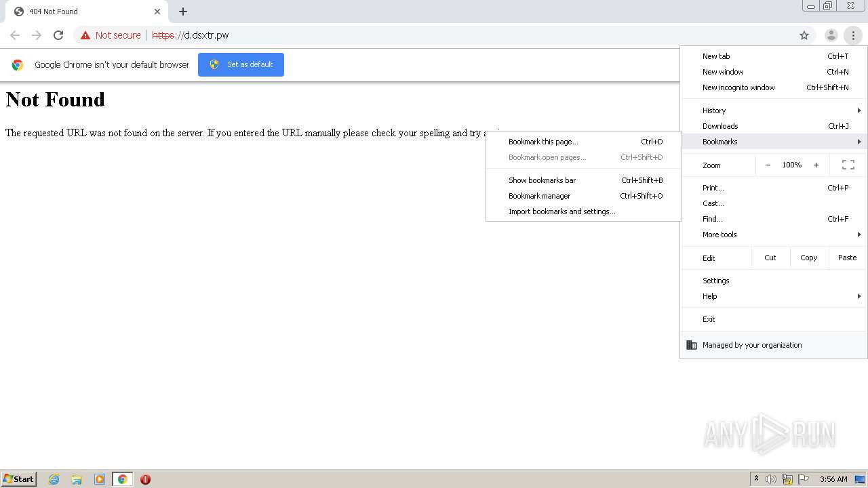Click the three-dot Chrome menu icon

(x=853, y=35)
